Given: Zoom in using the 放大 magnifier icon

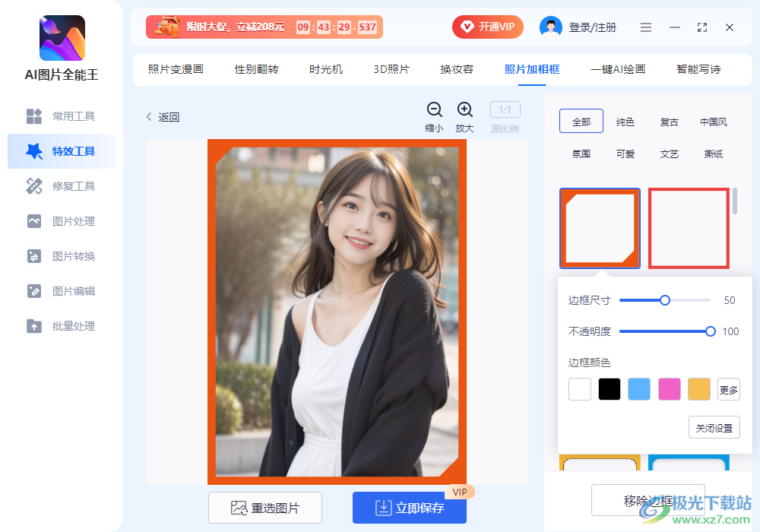Looking at the screenshot, I should point(465,109).
